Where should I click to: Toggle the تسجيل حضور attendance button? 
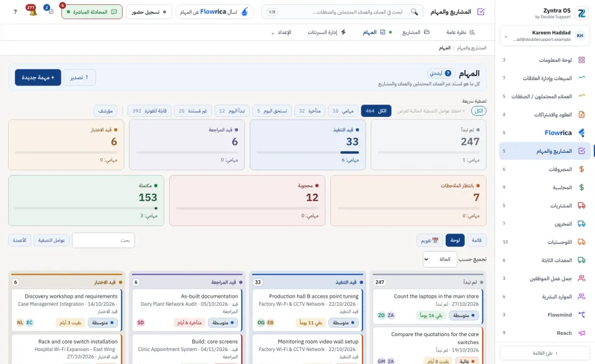pyautogui.click(x=149, y=12)
